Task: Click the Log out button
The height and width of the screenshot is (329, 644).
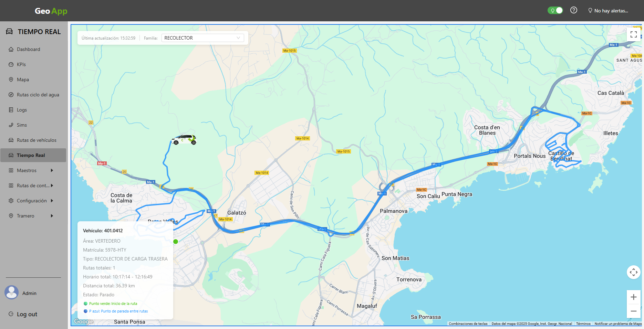Action: 27,314
